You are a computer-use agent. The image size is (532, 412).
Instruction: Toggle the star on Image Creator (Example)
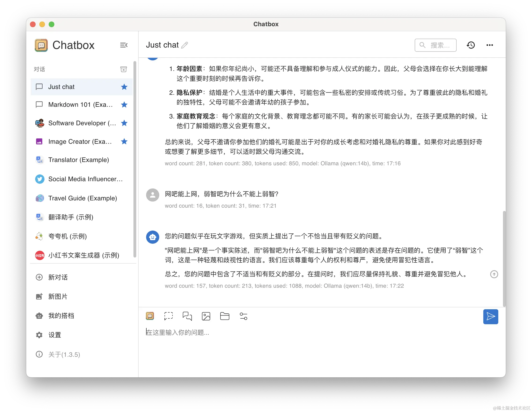point(124,141)
